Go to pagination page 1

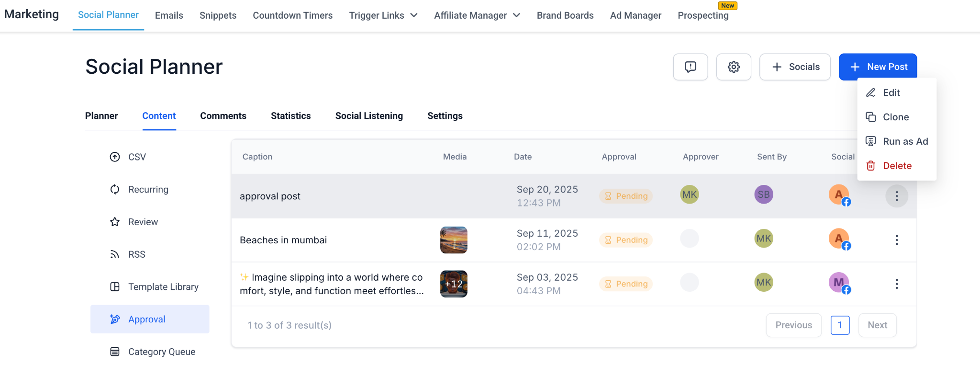tap(840, 325)
